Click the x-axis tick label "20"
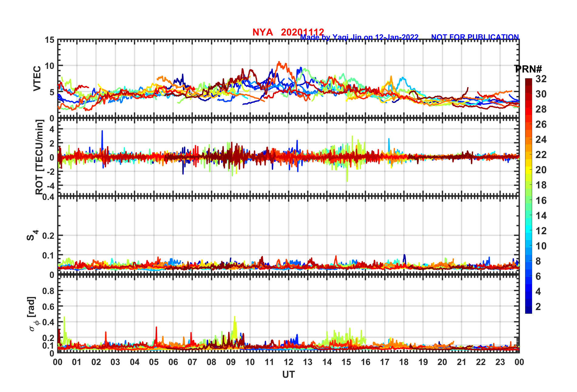 pos(442,362)
